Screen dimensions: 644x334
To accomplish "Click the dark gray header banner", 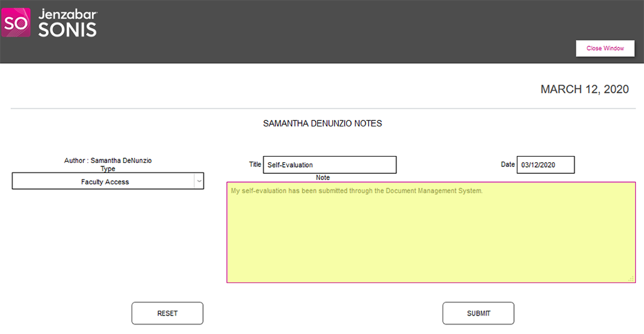I will click(x=344, y=31).
